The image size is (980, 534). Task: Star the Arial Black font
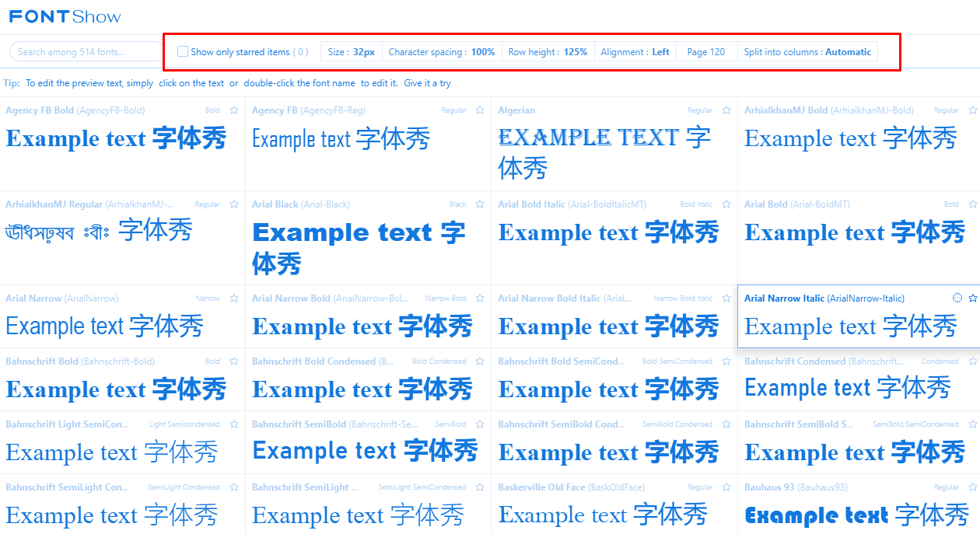[x=481, y=204]
